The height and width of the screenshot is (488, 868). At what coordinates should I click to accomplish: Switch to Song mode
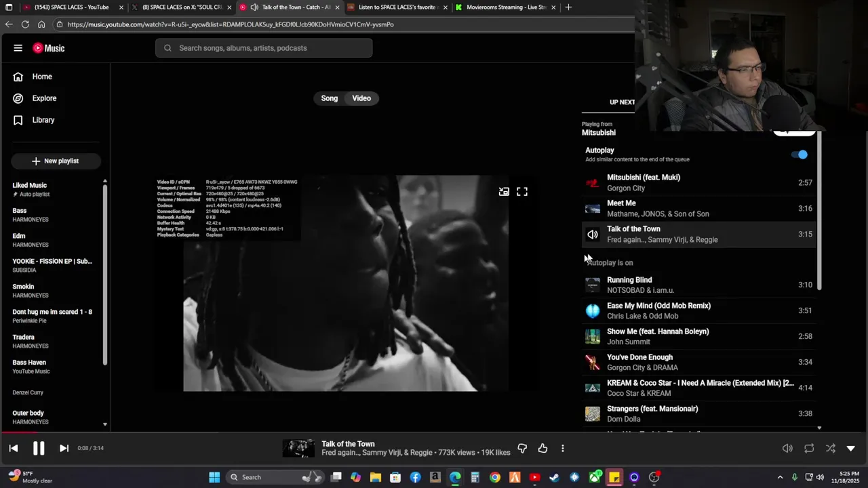[330, 98]
